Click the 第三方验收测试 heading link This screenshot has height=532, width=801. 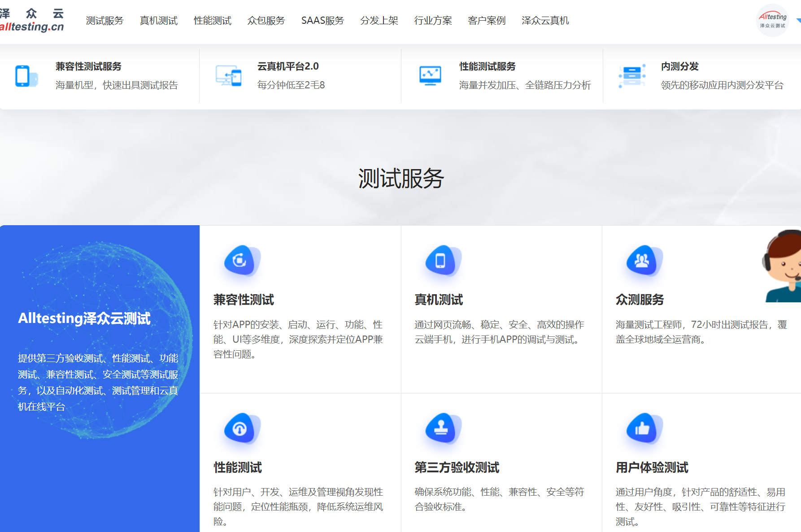point(457,467)
